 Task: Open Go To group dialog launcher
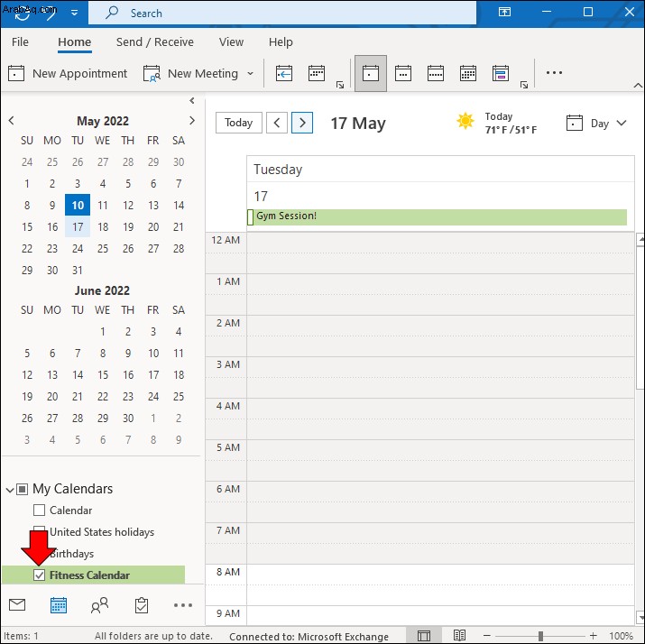pos(340,85)
